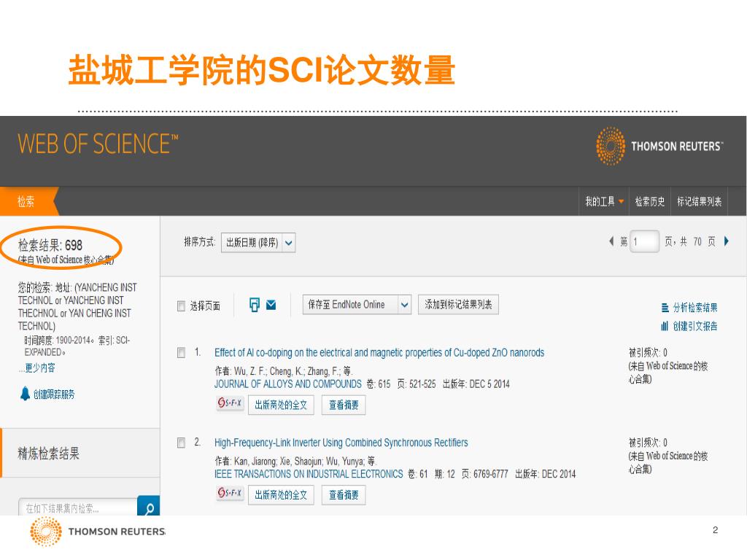747x560 pixels.
Task: Click the 精炼检索结果 panel heading
Action: pyautogui.click(x=49, y=454)
